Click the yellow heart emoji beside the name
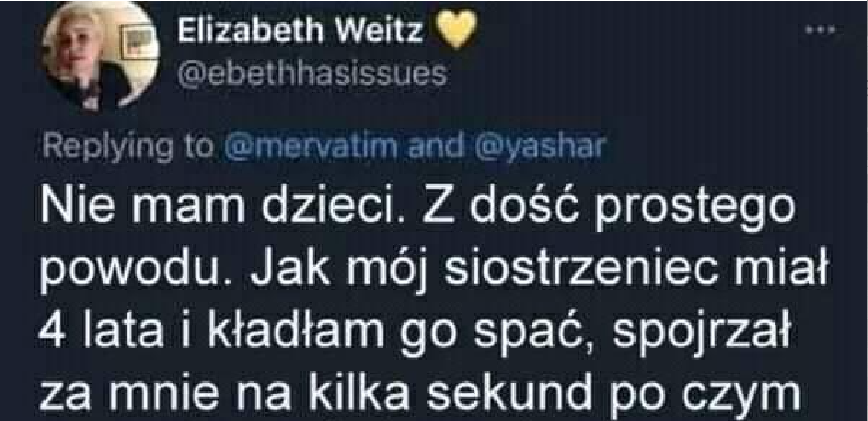This screenshot has height=421, width=868. tap(456, 31)
